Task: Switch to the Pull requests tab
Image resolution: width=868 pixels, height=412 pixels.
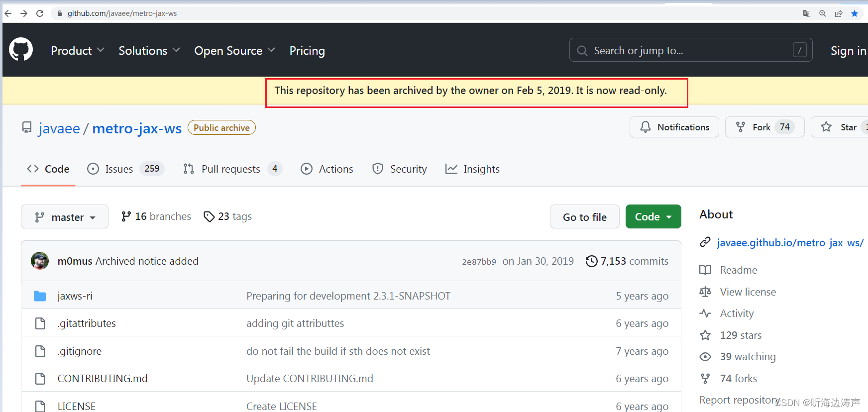Action: click(x=232, y=169)
